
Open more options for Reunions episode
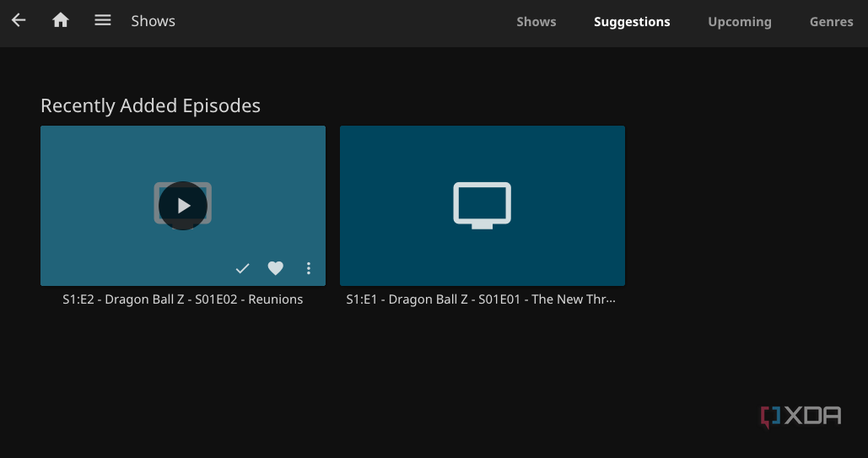click(x=309, y=268)
